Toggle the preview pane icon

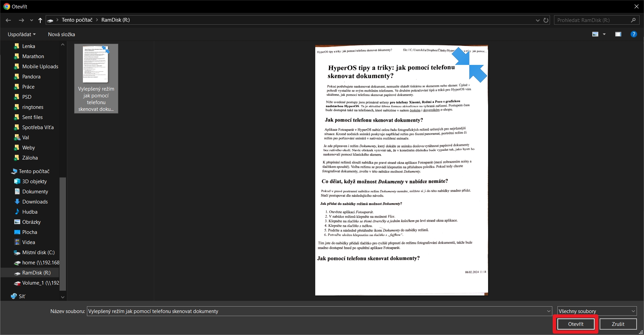[618, 34]
